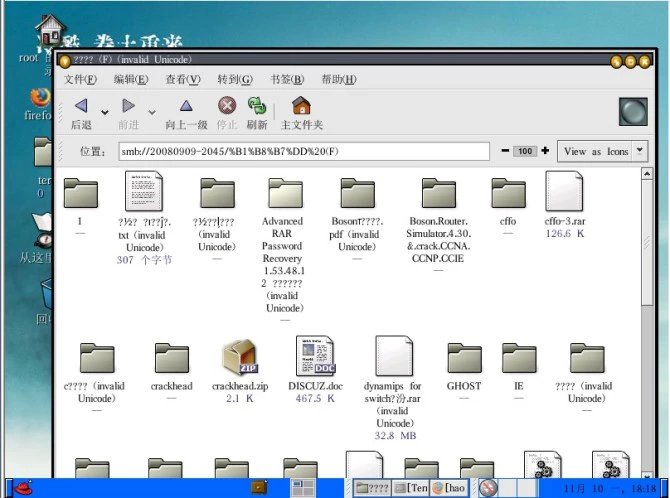Click the 100 zoom level indicator
The height and width of the screenshot is (498, 670).
point(524,151)
